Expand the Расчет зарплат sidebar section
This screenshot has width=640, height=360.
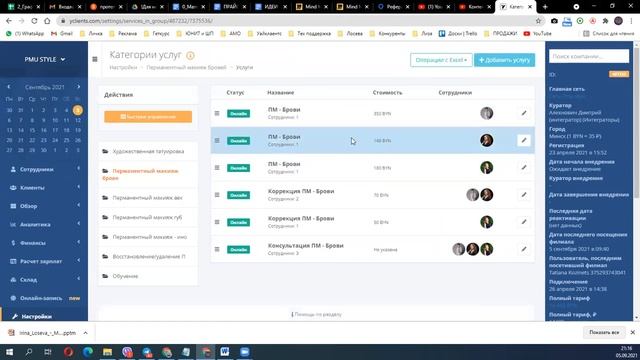click(44, 261)
